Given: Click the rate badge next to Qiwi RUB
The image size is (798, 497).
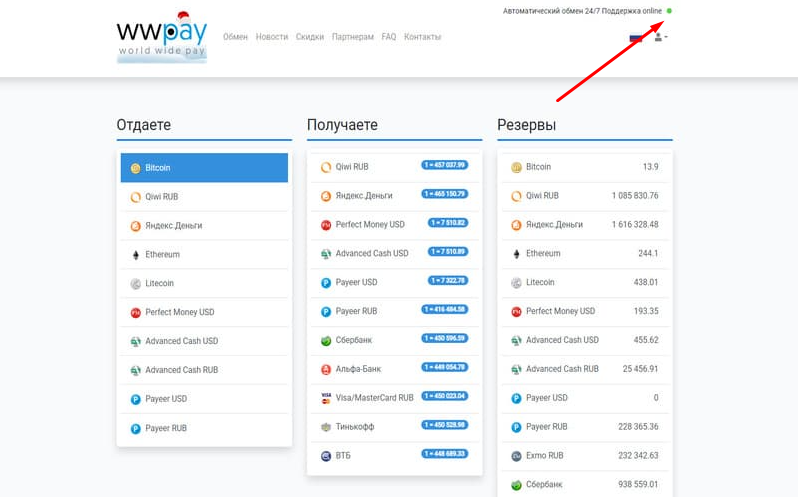Looking at the screenshot, I should tap(445, 165).
